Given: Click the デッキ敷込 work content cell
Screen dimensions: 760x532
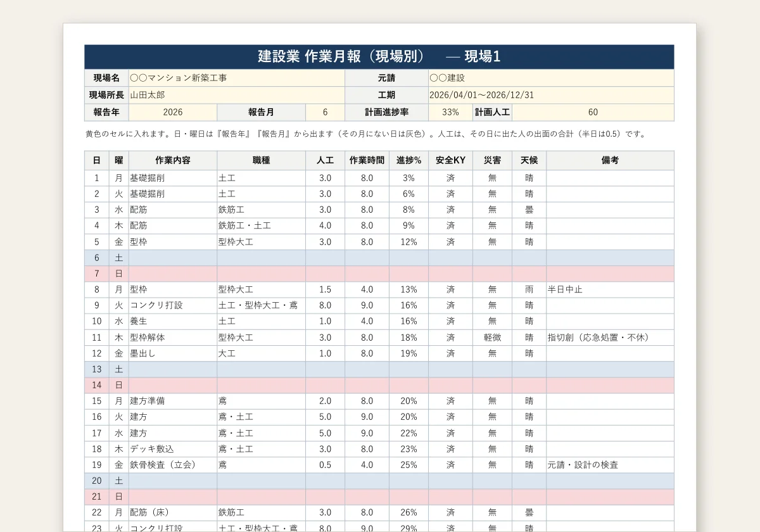Looking at the screenshot, I should click(x=173, y=449).
